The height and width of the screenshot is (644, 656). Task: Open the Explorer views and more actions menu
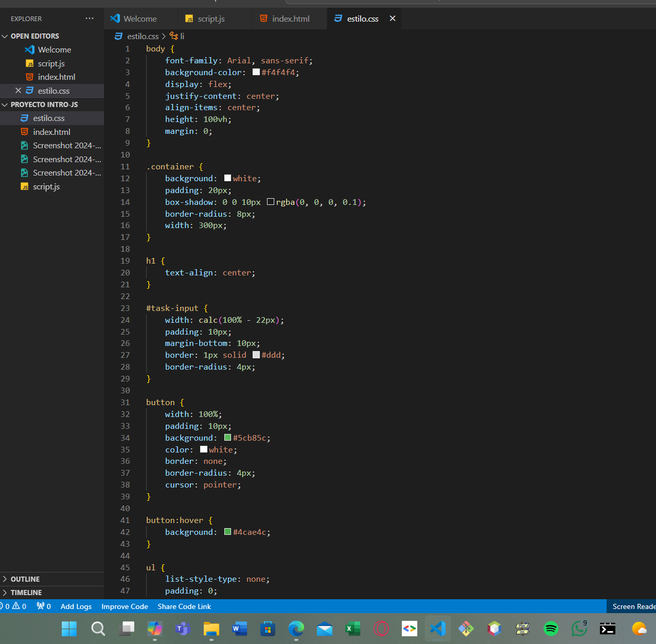tap(90, 19)
